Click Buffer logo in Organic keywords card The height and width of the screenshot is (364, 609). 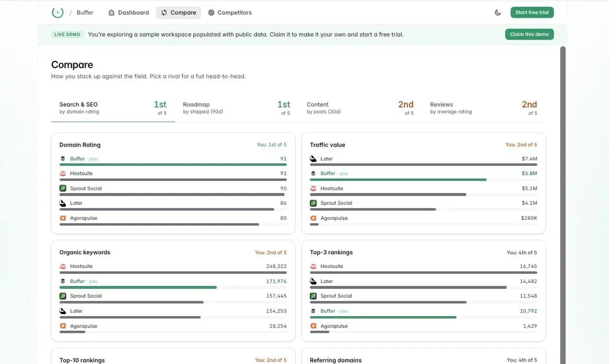(62, 281)
